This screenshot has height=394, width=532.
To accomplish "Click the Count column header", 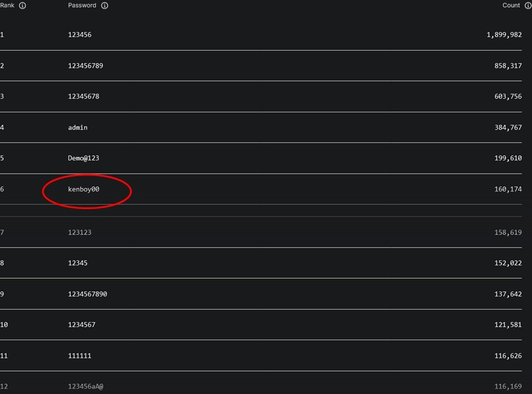I will (x=511, y=5).
